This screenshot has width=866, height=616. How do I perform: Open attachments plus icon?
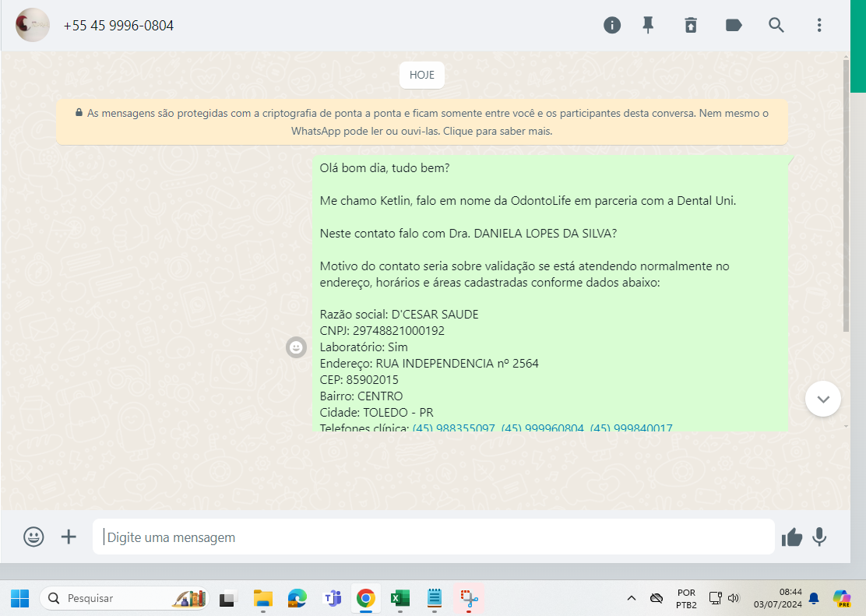69,537
